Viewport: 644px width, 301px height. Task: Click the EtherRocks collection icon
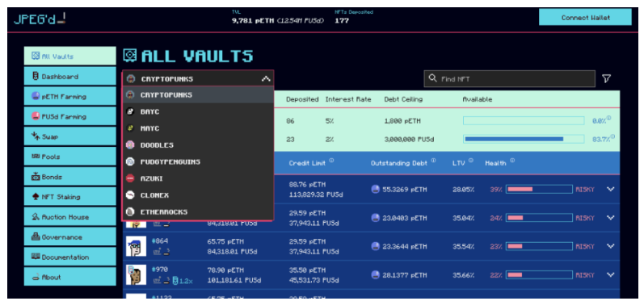click(x=130, y=212)
